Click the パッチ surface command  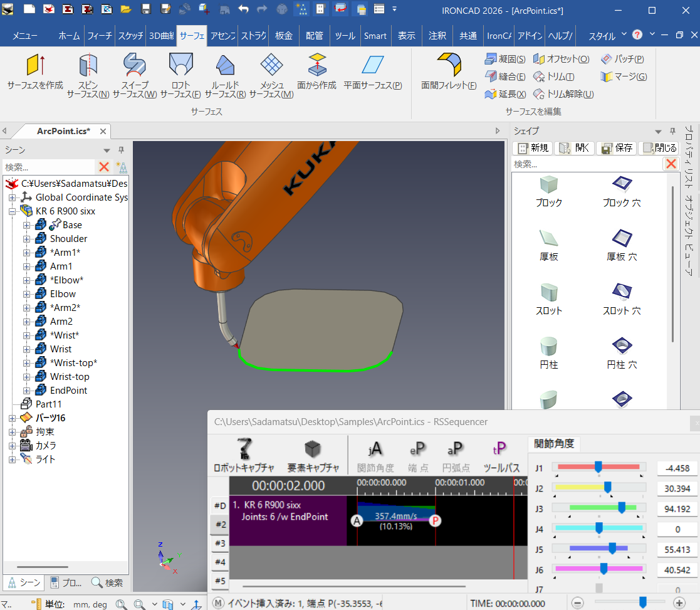click(x=622, y=59)
